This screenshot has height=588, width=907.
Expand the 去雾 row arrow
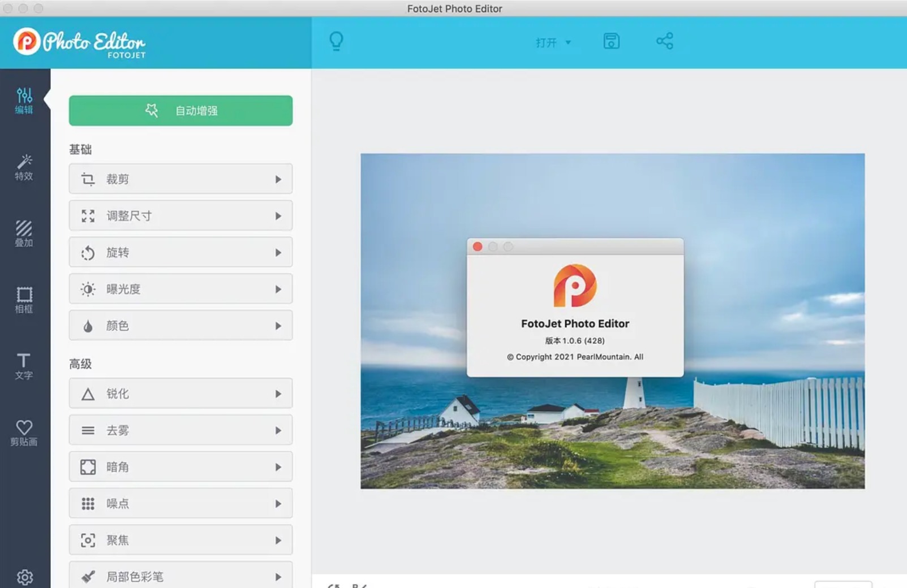(x=278, y=431)
